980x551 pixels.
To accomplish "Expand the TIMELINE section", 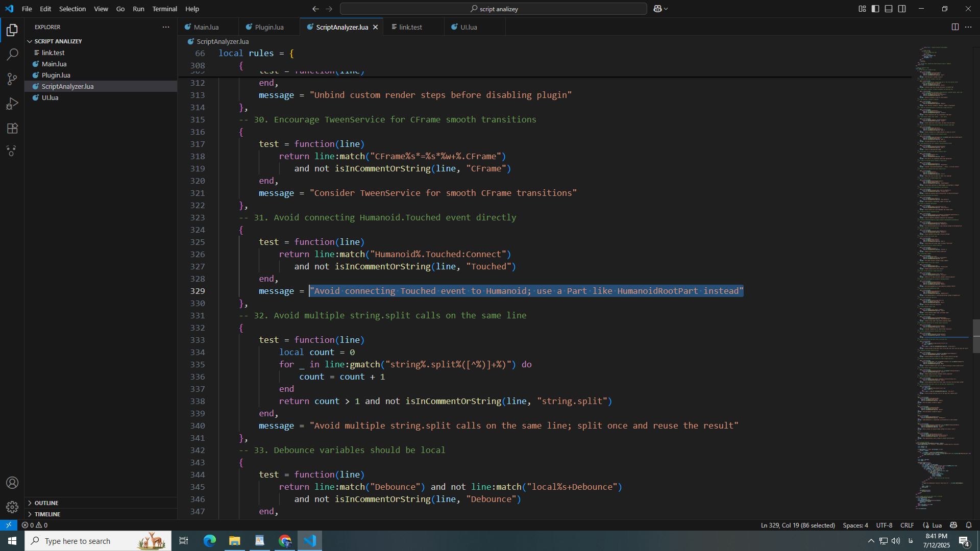I will [x=47, y=514].
